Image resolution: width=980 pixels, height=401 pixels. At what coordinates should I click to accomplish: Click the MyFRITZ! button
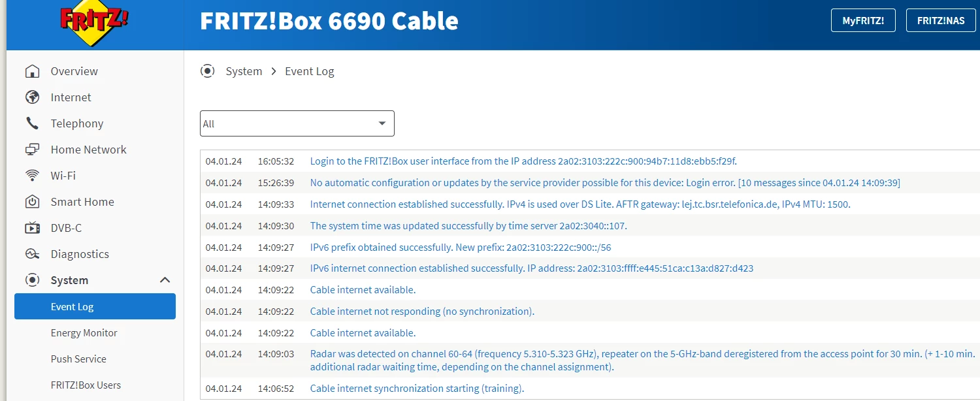[863, 20]
